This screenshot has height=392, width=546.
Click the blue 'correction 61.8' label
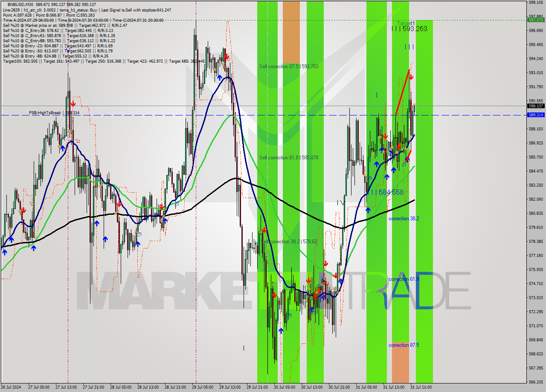[404, 279]
